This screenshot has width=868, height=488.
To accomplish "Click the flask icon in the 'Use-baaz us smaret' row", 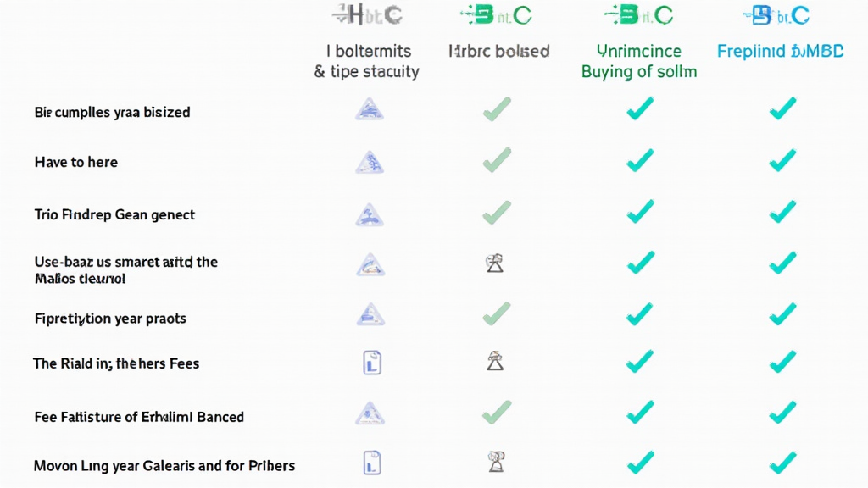I will (495, 263).
